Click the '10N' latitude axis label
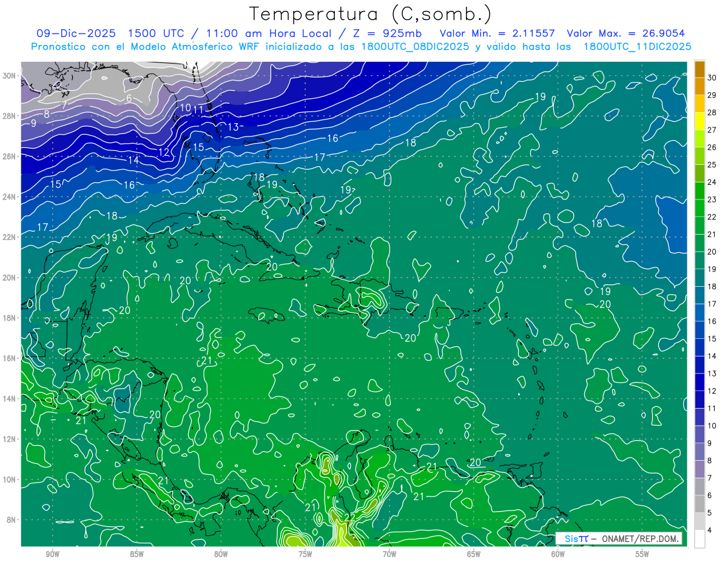This screenshot has height=562, width=728. [9, 480]
